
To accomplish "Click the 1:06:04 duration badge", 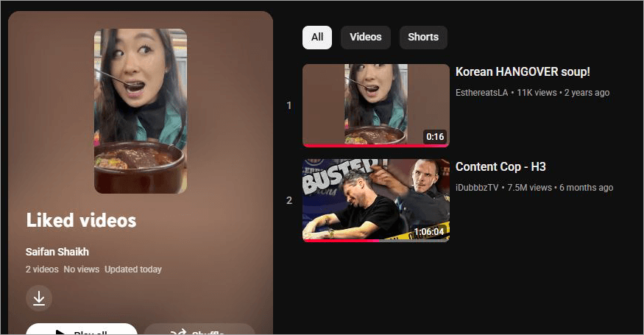I will pos(429,232).
